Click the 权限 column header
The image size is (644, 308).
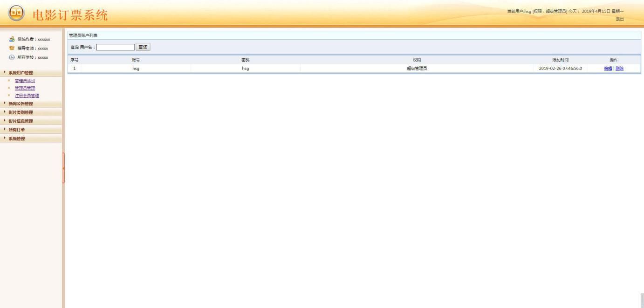point(417,60)
